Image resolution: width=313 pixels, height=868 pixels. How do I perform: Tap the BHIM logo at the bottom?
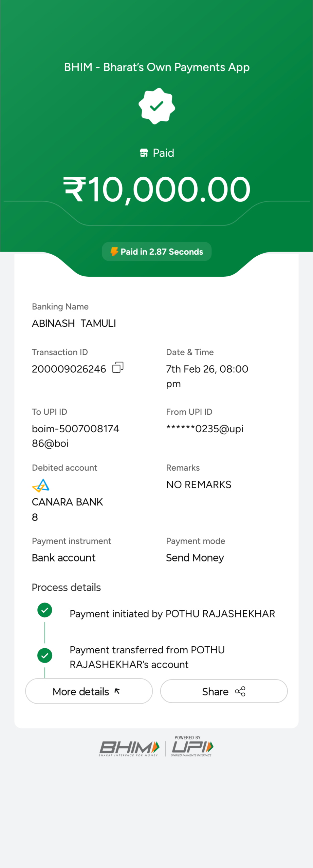129,748
